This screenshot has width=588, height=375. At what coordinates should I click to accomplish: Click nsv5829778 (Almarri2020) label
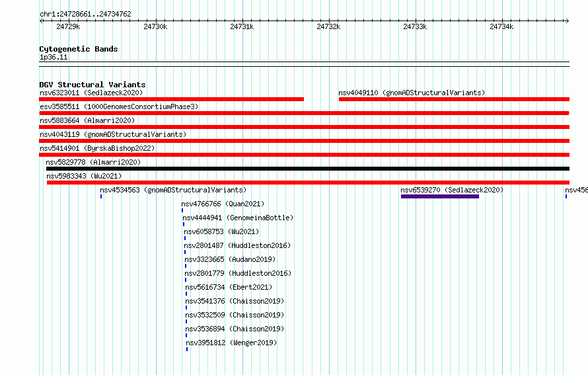pyautogui.click(x=93, y=162)
